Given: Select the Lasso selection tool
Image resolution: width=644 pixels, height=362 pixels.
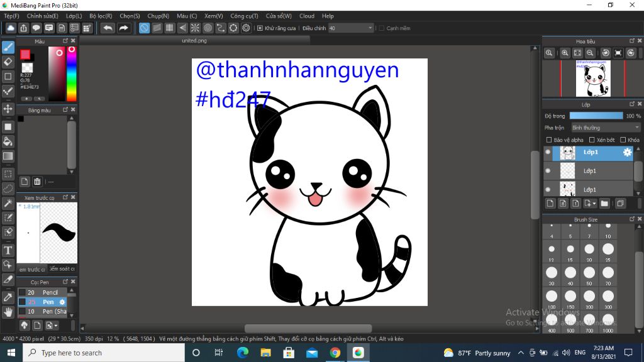Looking at the screenshot, I should tap(8, 189).
